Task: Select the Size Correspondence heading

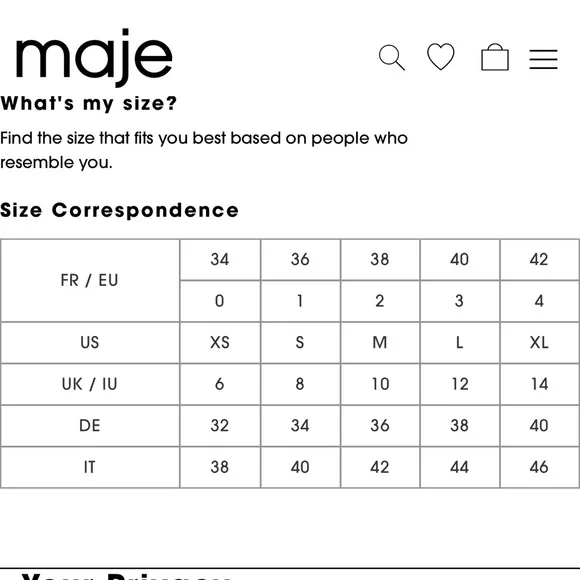Action: 119,210
